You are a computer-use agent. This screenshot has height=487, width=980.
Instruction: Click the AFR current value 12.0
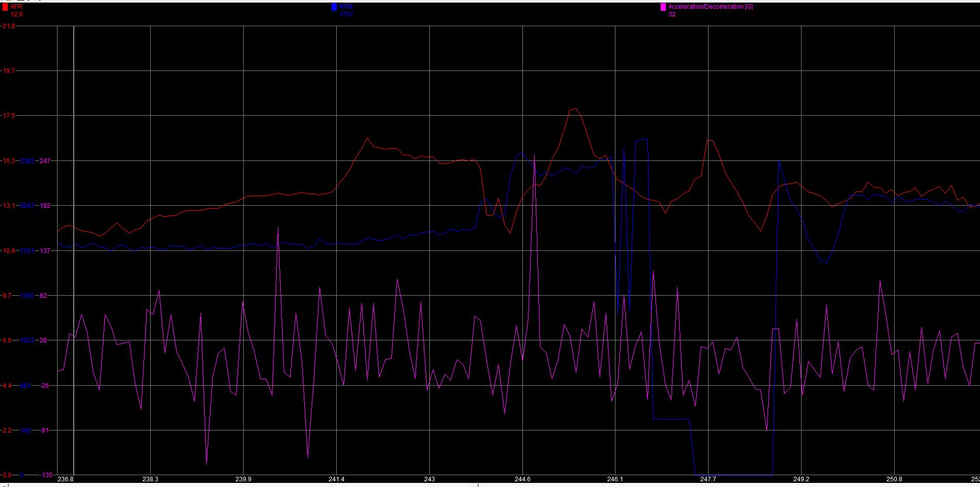tap(17, 14)
